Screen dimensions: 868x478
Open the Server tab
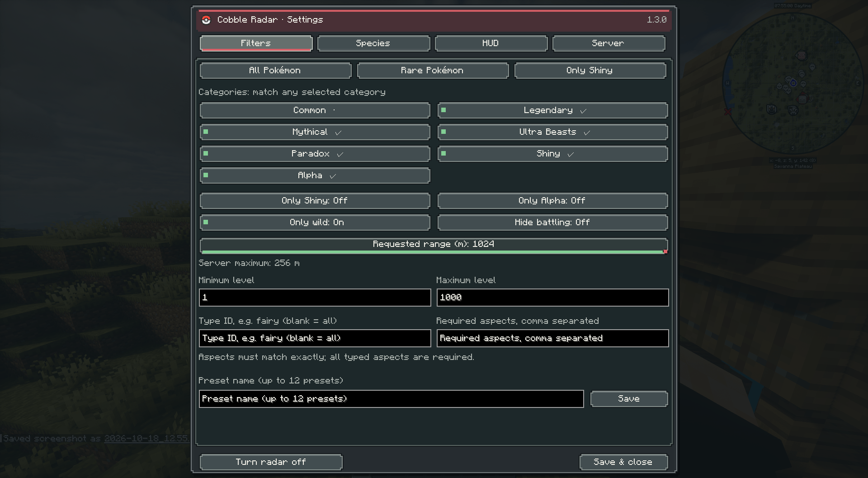pyautogui.click(x=609, y=43)
